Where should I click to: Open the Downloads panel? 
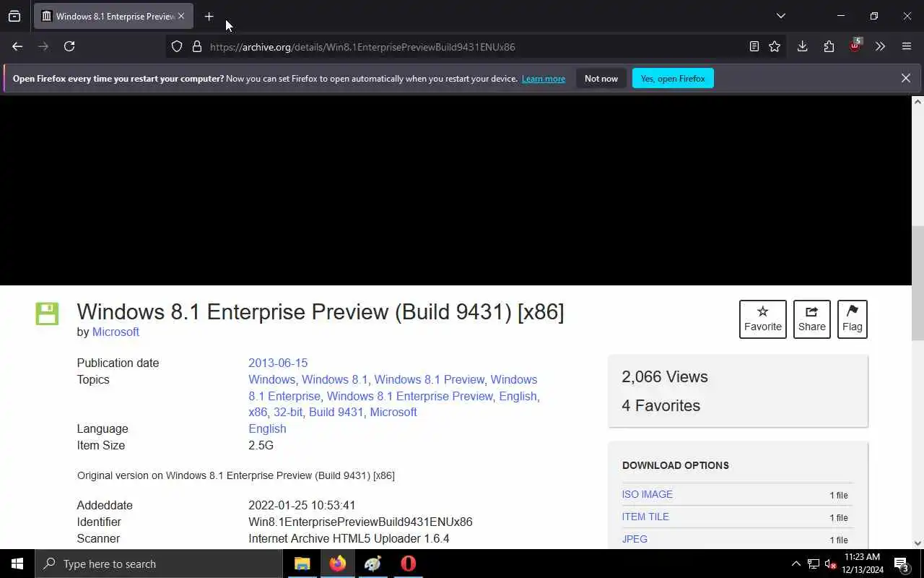tap(802, 46)
